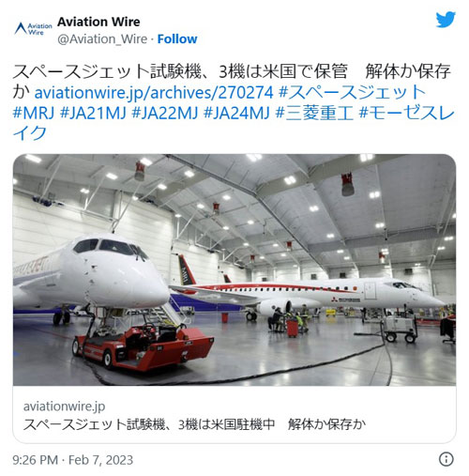This screenshot has width=469, height=476.
Task: Click the Aviation Wire avatar logo
Action: click(33, 28)
